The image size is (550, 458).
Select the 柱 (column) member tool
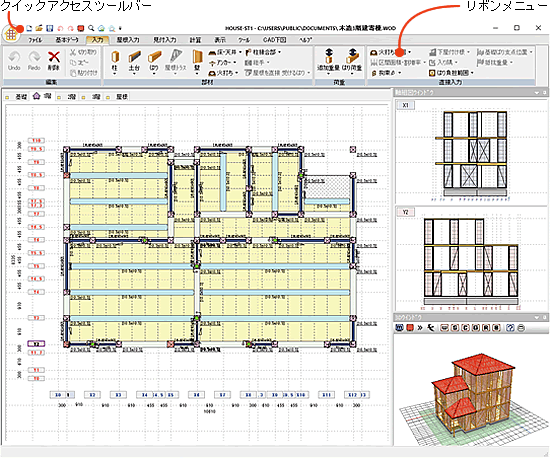coord(115,61)
